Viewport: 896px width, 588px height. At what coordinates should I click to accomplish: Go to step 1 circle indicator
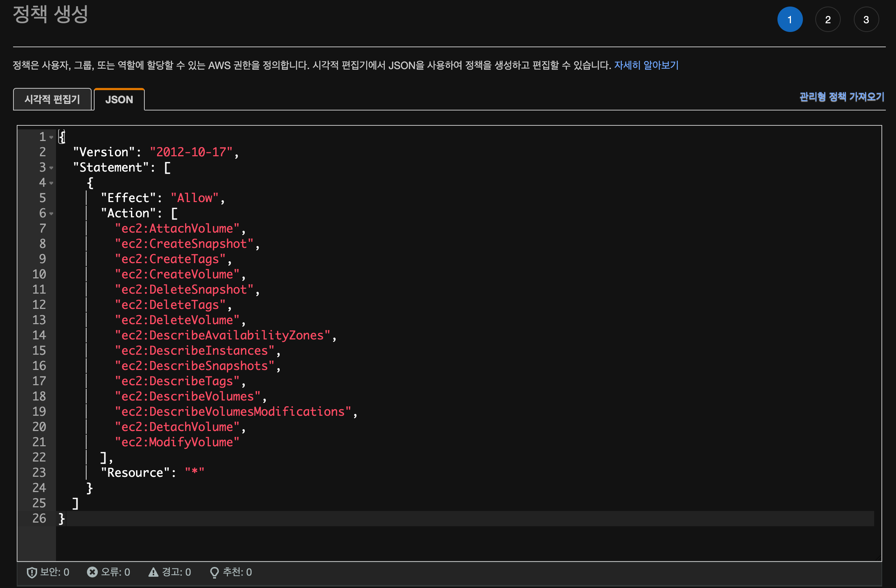[789, 20]
